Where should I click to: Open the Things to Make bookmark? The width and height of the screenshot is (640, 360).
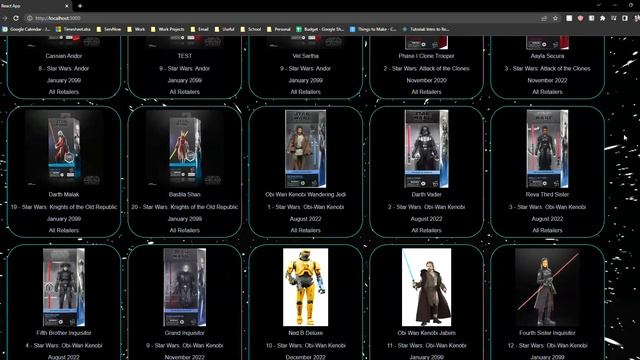[373, 29]
